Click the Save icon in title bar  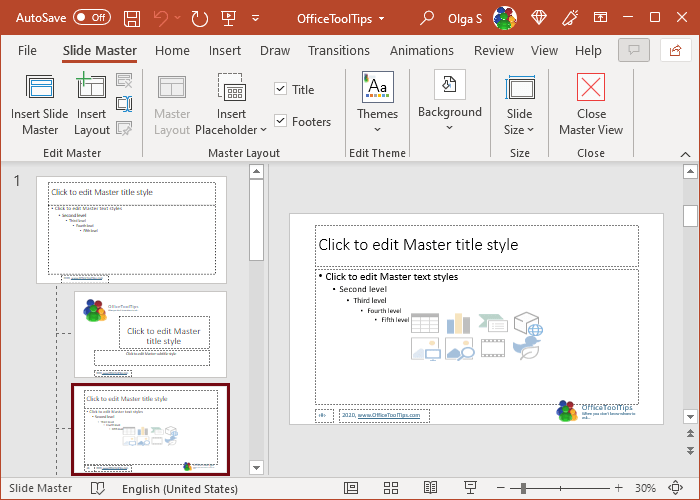[x=132, y=18]
